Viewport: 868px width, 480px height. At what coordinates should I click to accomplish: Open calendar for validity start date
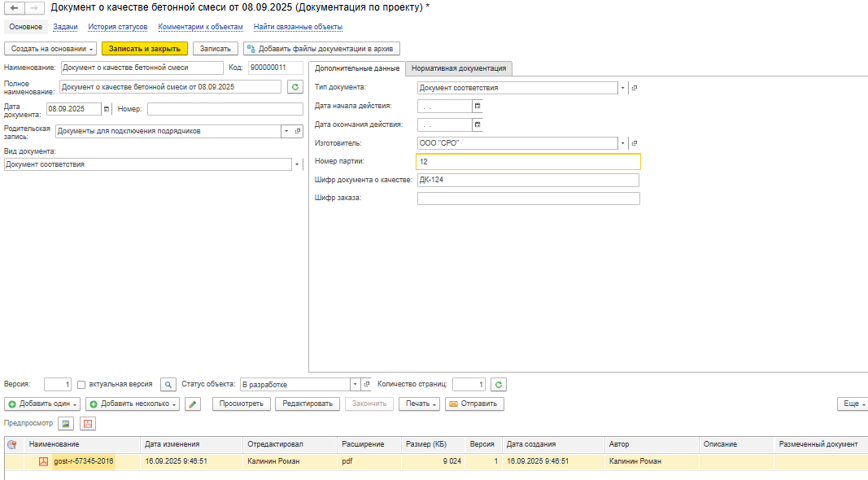point(478,106)
